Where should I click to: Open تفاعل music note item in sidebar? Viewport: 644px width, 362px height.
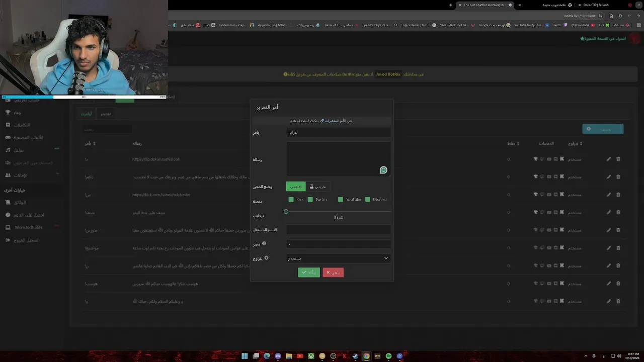pyautogui.click(x=15, y=150)
